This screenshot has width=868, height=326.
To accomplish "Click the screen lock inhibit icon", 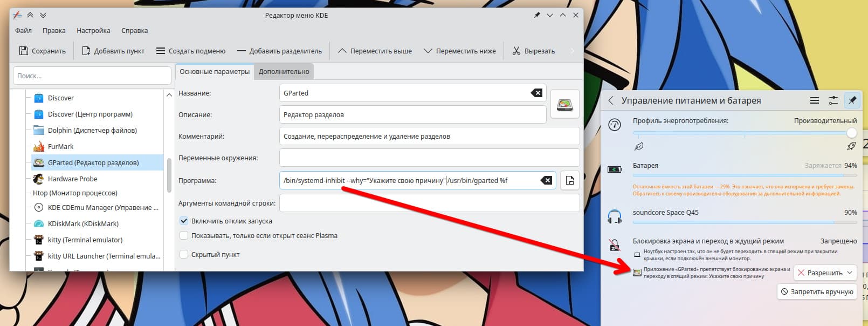I will click(x=615, y=245).
